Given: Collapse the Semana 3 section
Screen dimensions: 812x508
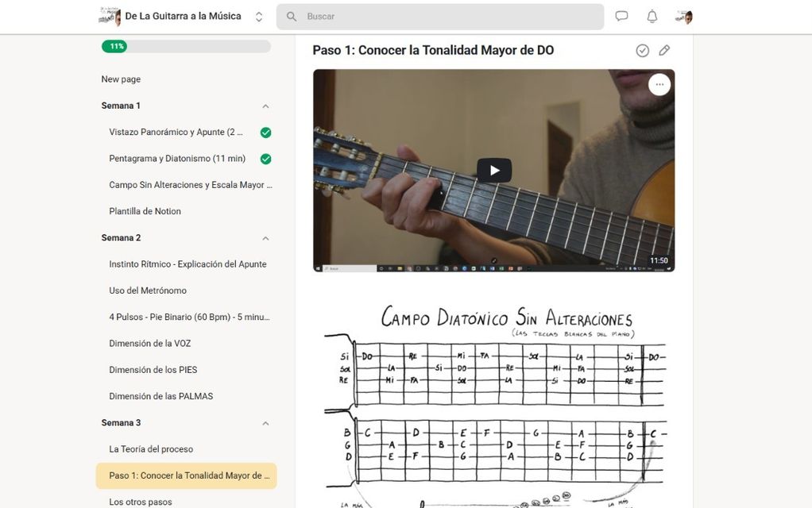Looking at the screenshot, I should 265,423.
